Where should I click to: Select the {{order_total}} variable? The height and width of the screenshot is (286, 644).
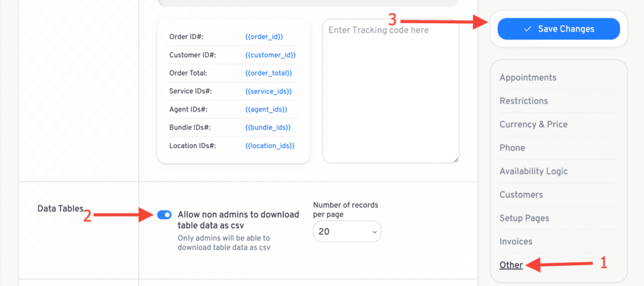click(x=268, y=73)
